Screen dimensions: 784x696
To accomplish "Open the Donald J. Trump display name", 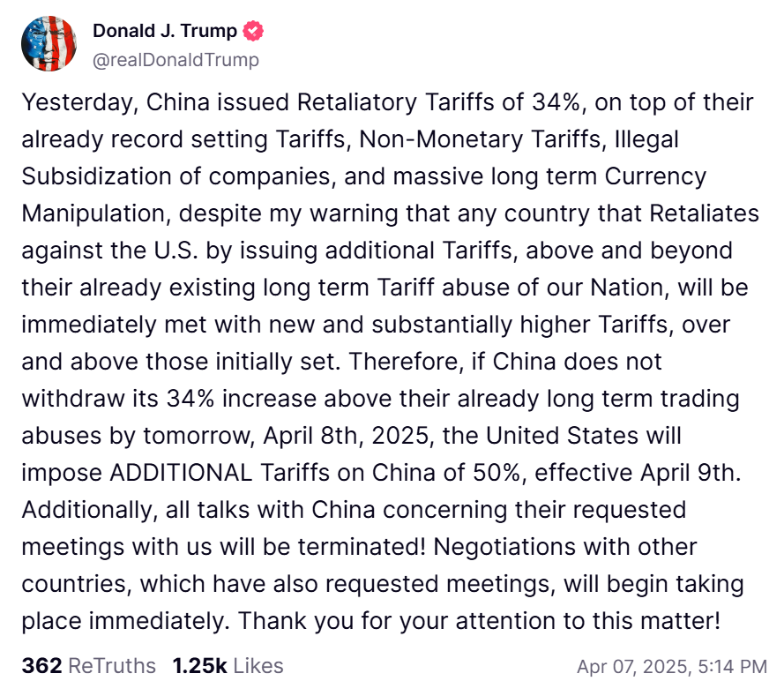I will (x=165, y=31).
